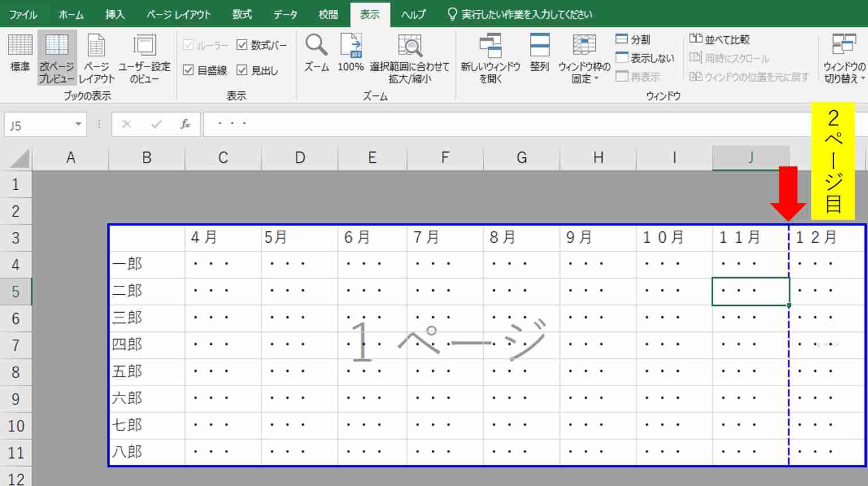Click the 11月 header cell
Image resolution: width=868 pixels, height=486 pixels.
point(750,238)
